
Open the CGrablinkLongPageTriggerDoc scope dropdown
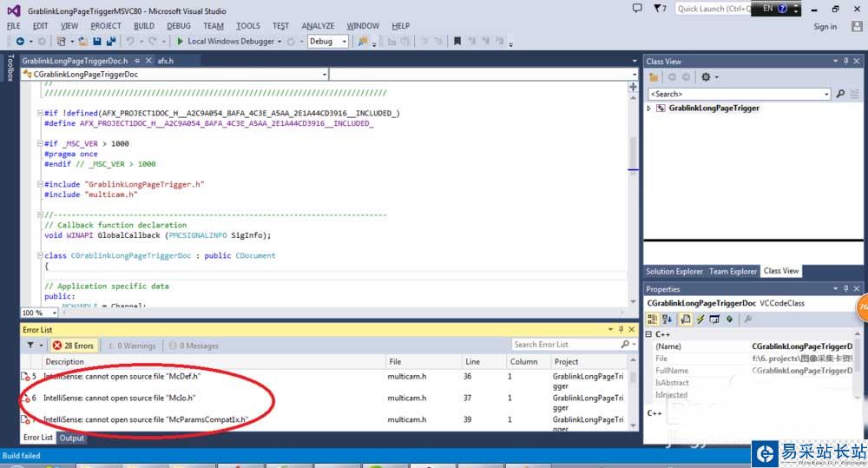pos(324,75)
